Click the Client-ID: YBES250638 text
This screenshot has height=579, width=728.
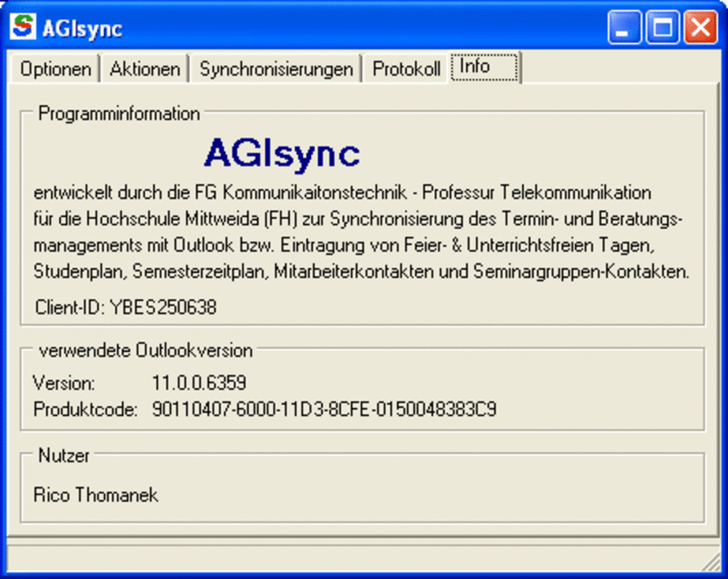click(125, 307)
